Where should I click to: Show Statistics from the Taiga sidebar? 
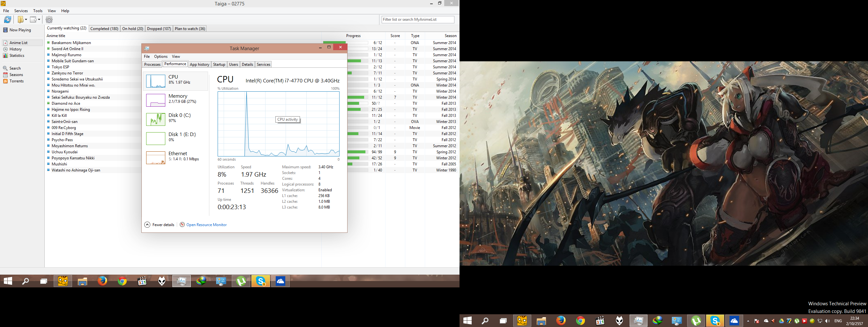coord(14,56)
